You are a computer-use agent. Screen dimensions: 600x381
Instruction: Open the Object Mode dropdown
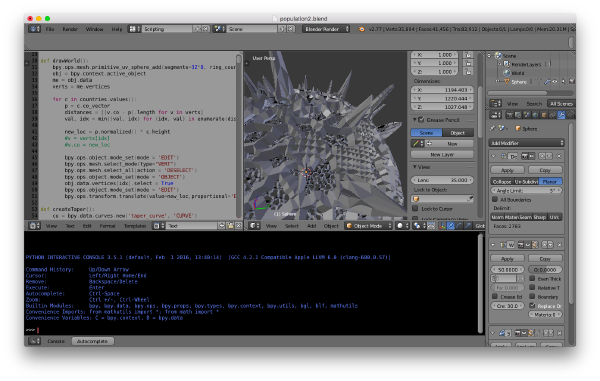(x=368, y=226)
